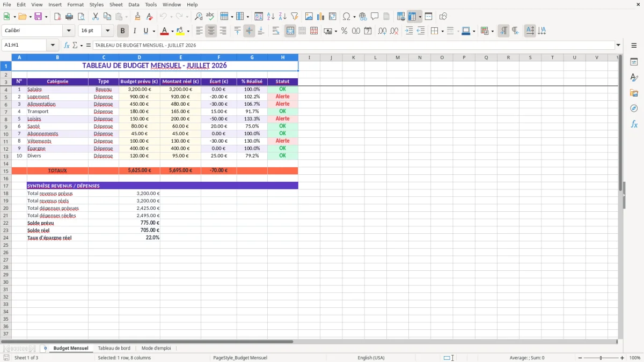Image resolution: width=644 pixels, height=362 pixels.
Task: Toggle Wrap Text
Action: (276, 31)
